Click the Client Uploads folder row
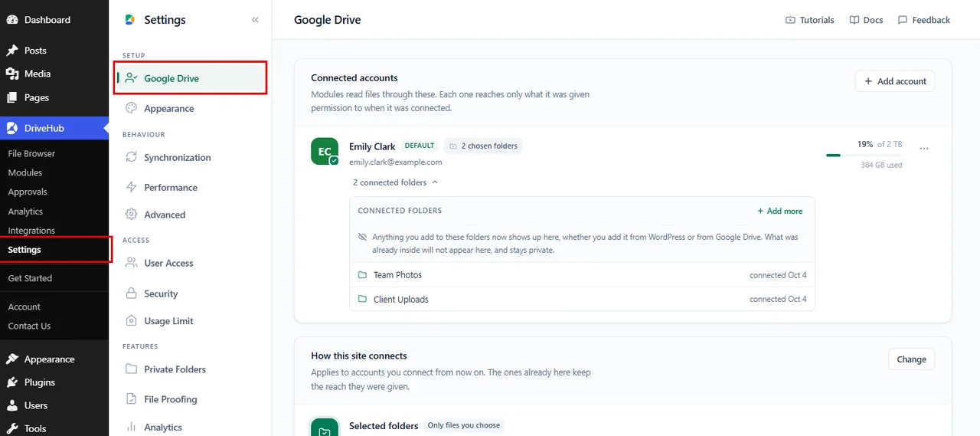Screen dimensions: 980x436 (582, 300)
